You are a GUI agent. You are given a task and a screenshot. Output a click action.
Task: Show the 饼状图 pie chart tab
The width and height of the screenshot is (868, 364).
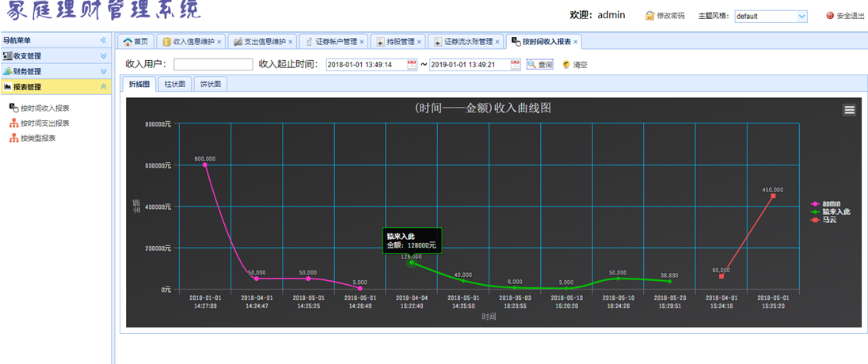click(x=211, y=84)
